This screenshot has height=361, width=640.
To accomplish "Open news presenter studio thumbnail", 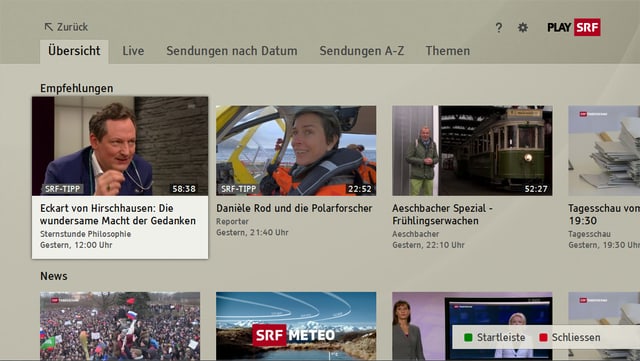I will pyautogui.click(x=472, y=326).
